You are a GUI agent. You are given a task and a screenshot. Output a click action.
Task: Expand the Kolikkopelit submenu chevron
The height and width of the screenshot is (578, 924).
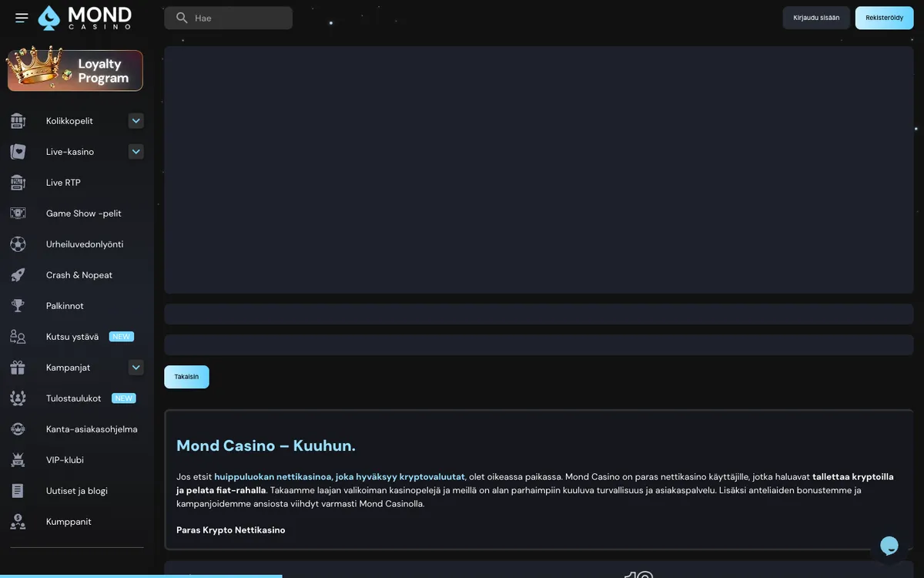click(136, 121)
